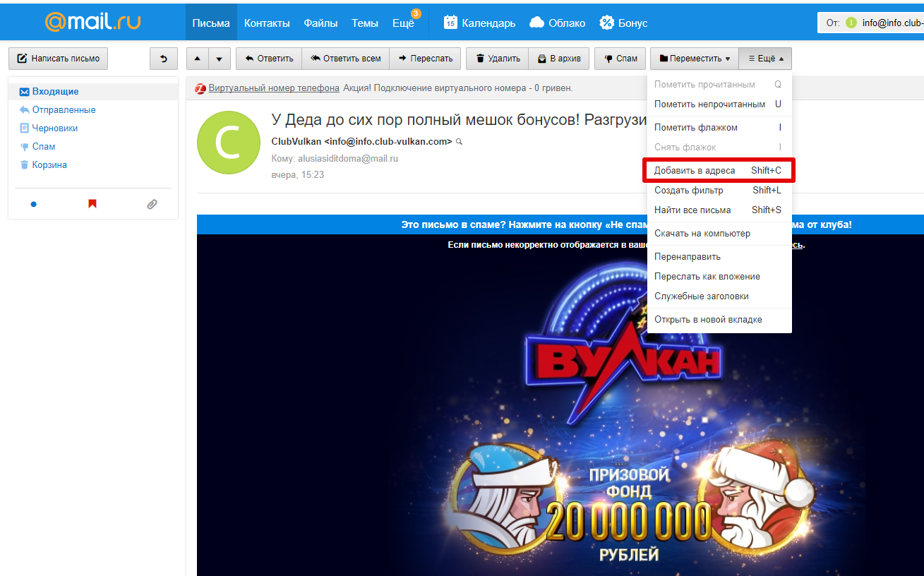
Task: Choose Переслать как вложение menu entry
Action: [x=719, y=277]
